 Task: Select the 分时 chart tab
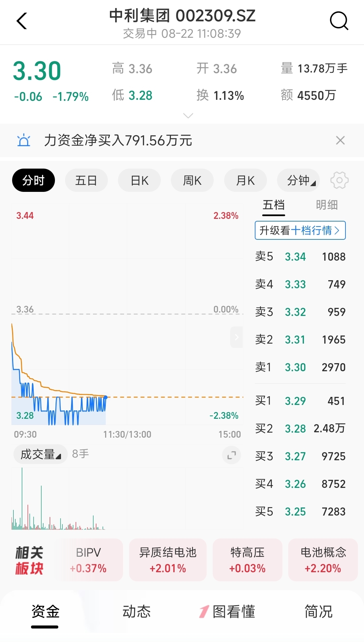(x=33, y=180)
